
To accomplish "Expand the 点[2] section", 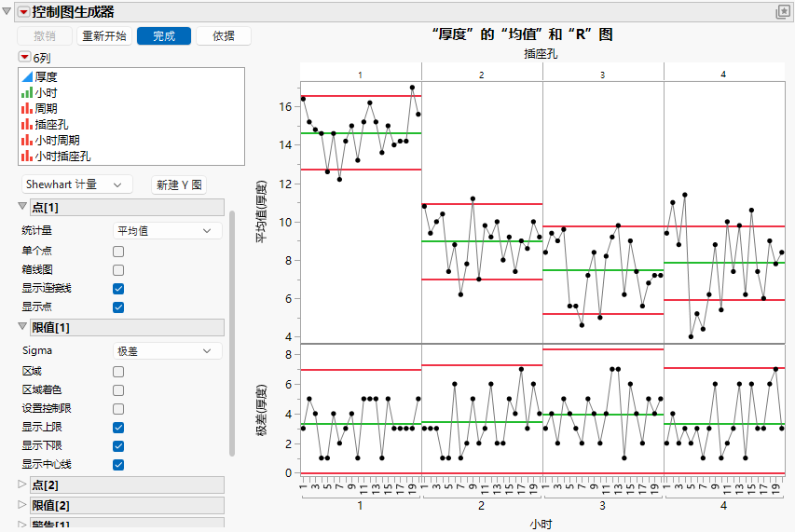I will [x=22, y=484].
